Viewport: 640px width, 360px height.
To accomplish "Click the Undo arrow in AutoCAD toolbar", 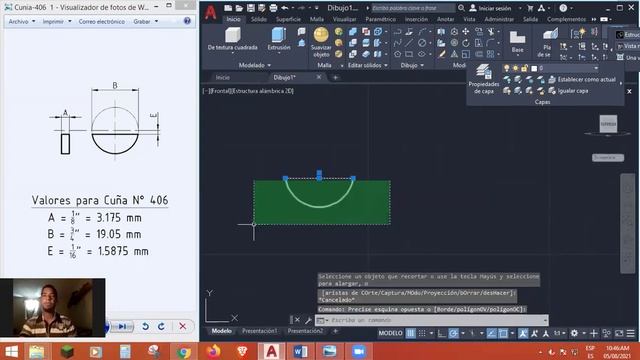I will point(285,8).
